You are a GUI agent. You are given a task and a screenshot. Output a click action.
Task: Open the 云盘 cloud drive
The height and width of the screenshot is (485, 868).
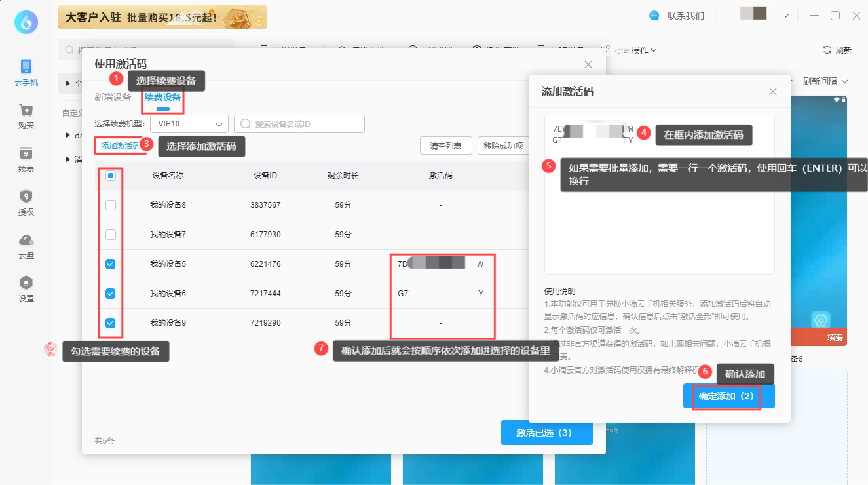click(26, 246)
